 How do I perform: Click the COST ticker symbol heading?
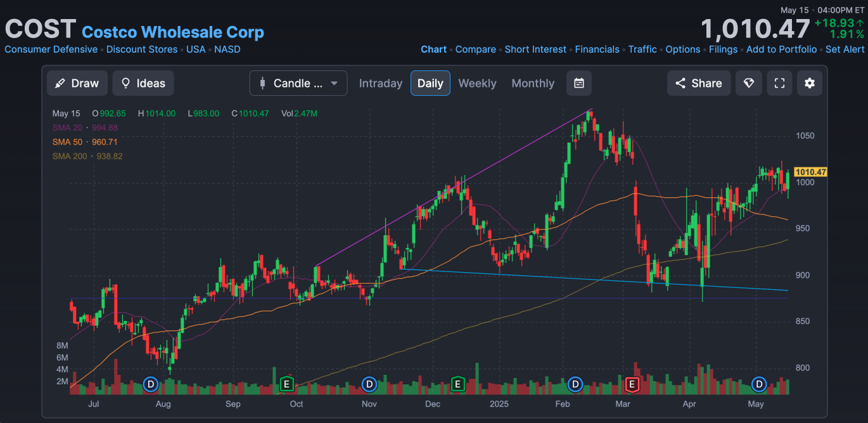point(41,30)
